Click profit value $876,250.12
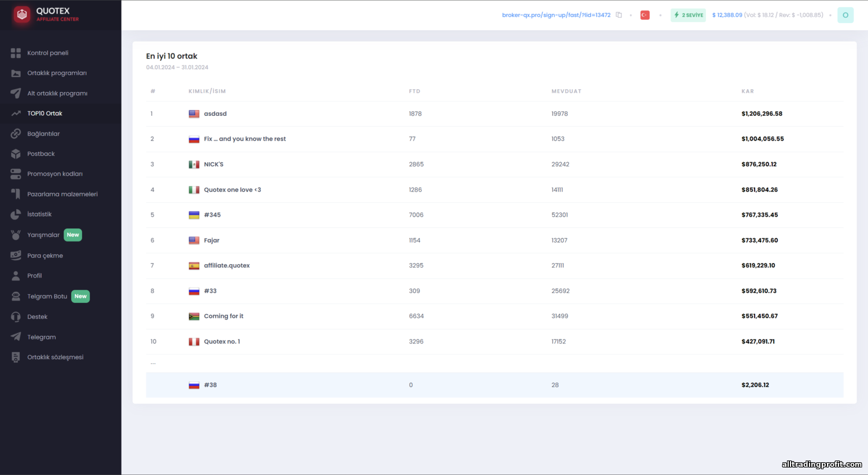The height and width of the screenshot is (475, 868). [759, 165]
